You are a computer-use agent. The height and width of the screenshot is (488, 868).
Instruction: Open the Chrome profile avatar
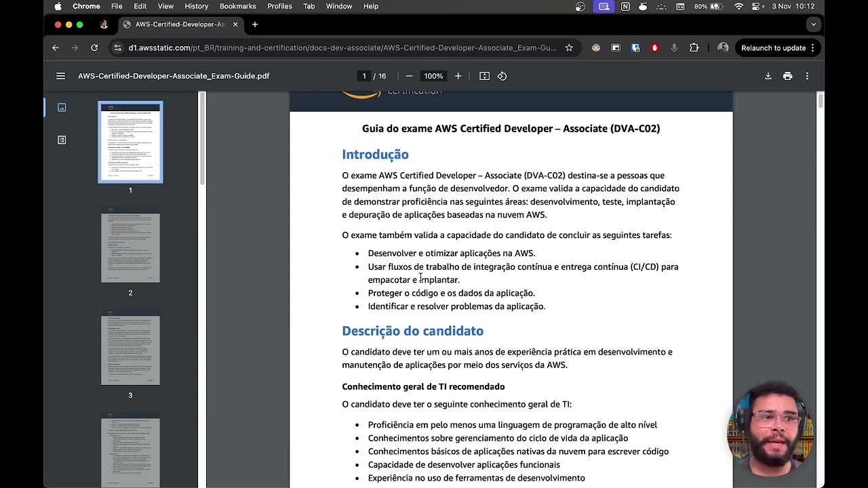pyautogui.click(x=723, y=47)
